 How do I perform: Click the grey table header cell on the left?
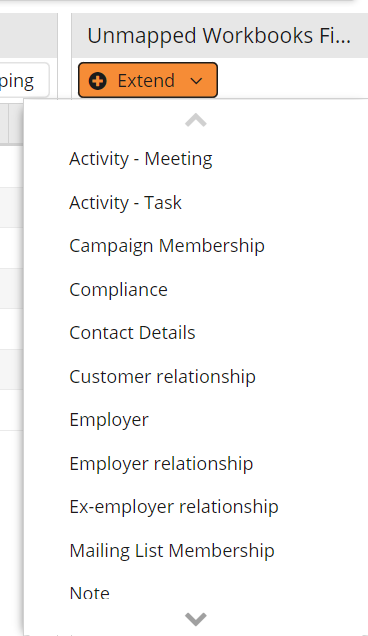pyautogui.click(x=4, y=123)
